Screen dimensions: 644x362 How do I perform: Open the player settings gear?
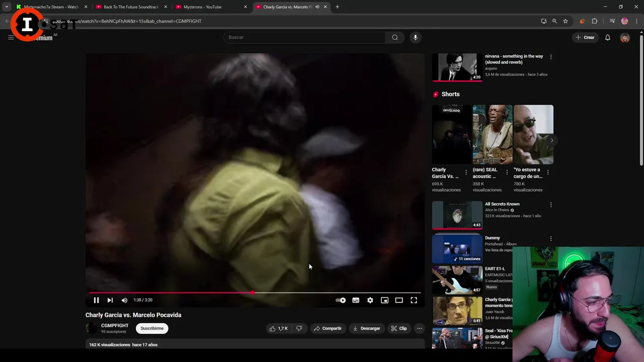point(370,300)
